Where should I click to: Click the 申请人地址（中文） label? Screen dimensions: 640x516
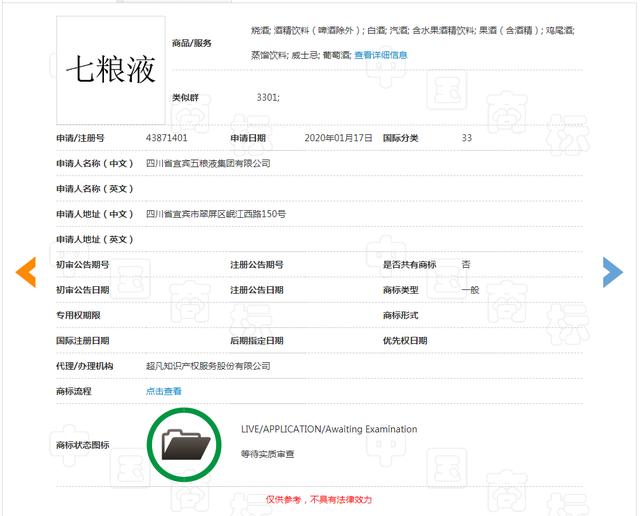pyautogui.click(x=95, y=214)
